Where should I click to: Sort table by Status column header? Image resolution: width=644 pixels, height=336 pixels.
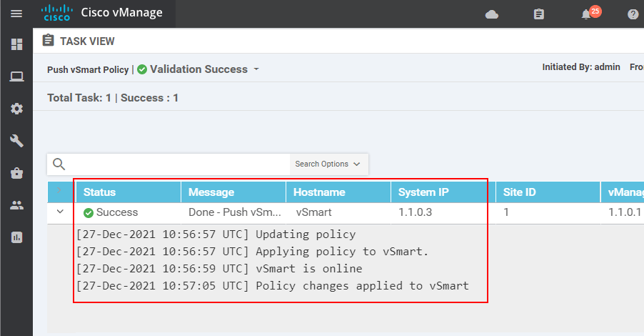pyautogui.click(x=99, y=192)
